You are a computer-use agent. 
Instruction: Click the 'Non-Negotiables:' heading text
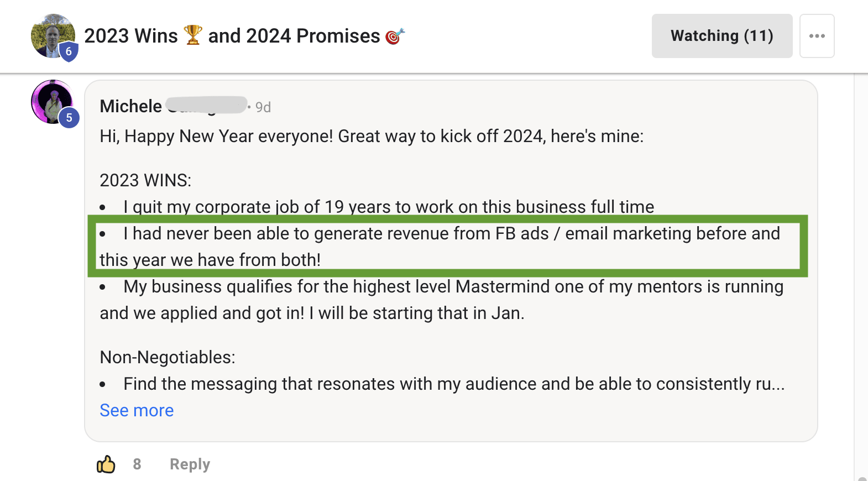pos(168,357)
